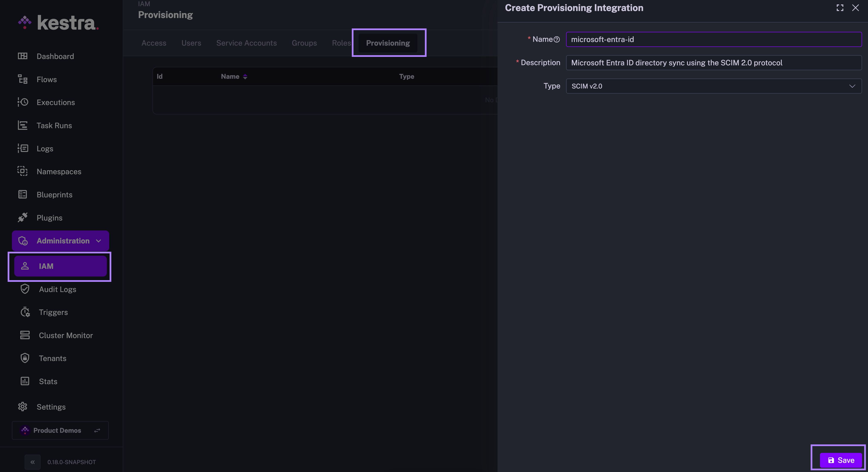Click the Audit Logs shield icon
Viewport: 868px width, 472px height.
25,289
